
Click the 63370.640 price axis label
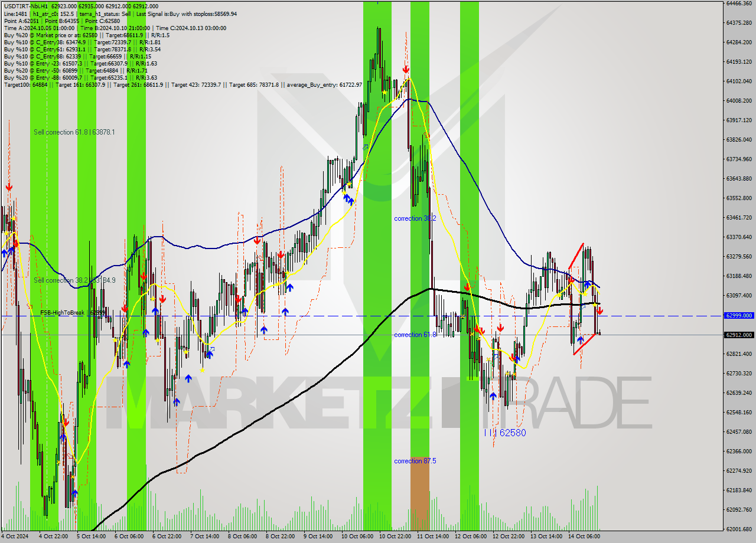tap(738, 237)
